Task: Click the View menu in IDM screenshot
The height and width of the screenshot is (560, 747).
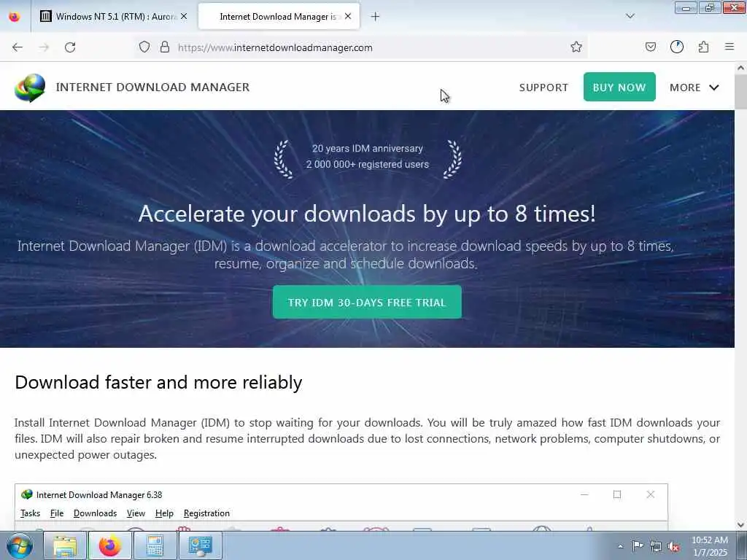Action: pyautogui.click(x=136, y=513)
